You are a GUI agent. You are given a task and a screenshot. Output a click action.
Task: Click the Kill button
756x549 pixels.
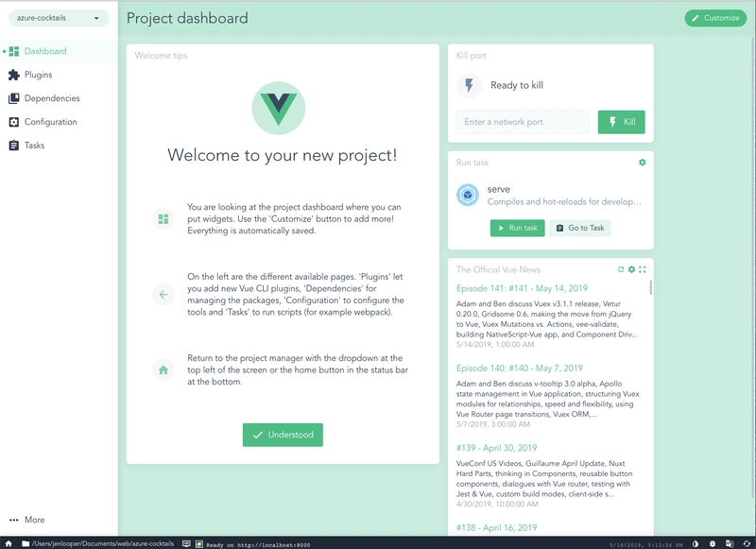[x=622, y=122]
